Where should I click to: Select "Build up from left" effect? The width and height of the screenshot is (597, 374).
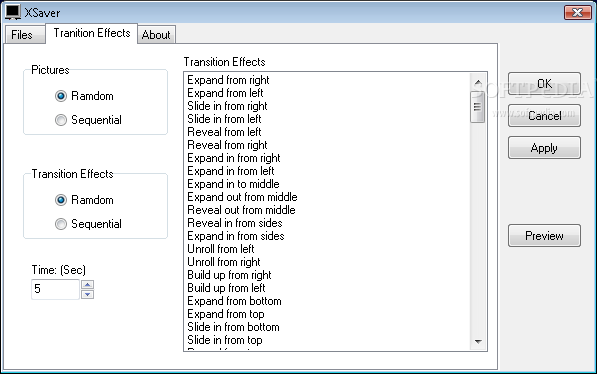coord(226,288)
